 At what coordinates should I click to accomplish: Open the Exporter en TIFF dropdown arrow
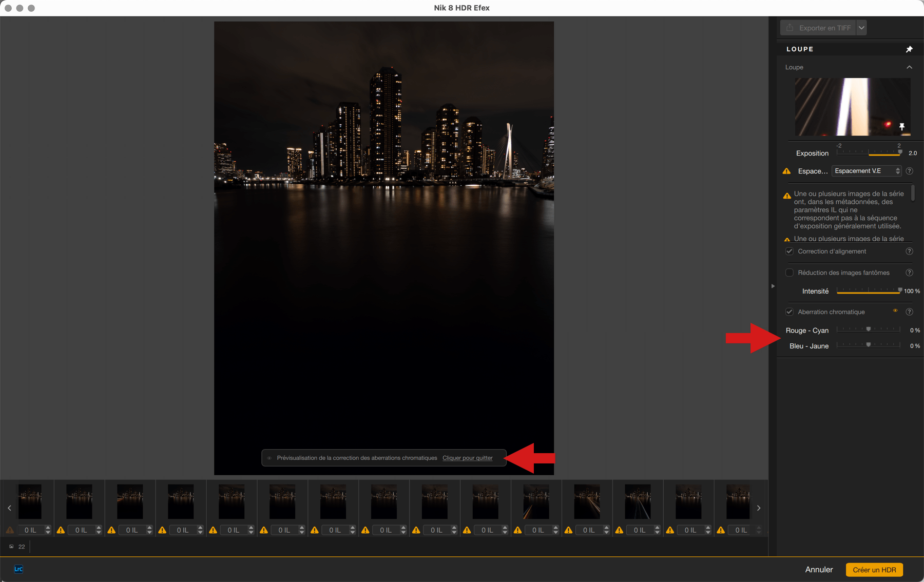(861, 28)
